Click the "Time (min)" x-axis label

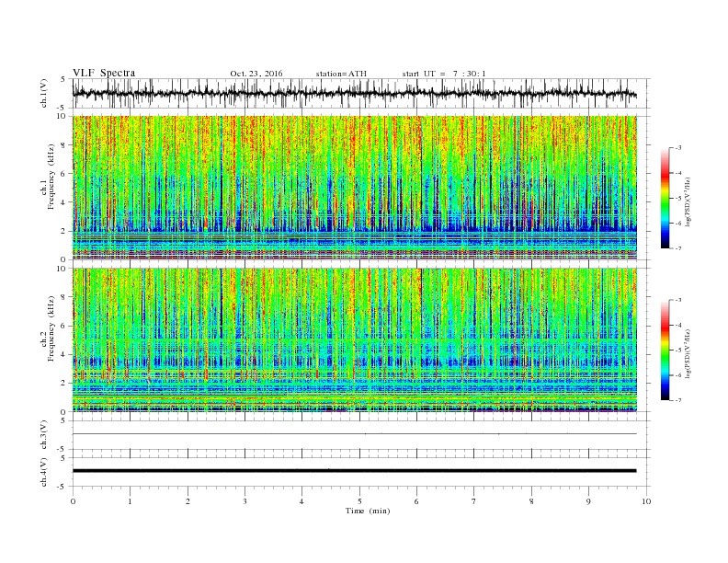(x=368, y=511)
